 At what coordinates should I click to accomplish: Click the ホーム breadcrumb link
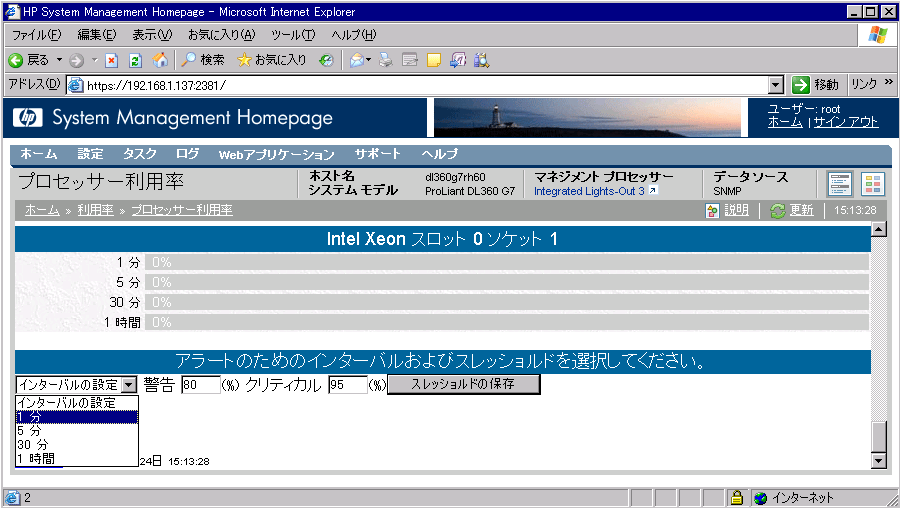(42, 210)
